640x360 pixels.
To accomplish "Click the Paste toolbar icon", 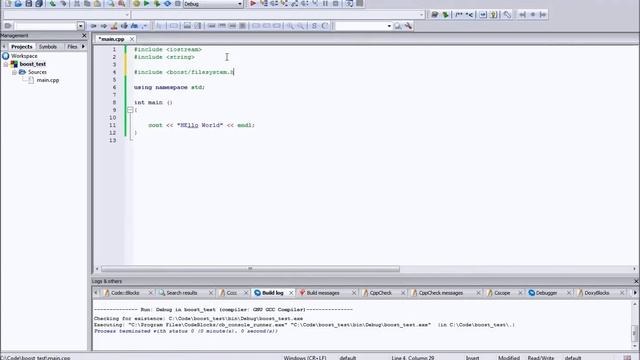I will coord(97,3).
